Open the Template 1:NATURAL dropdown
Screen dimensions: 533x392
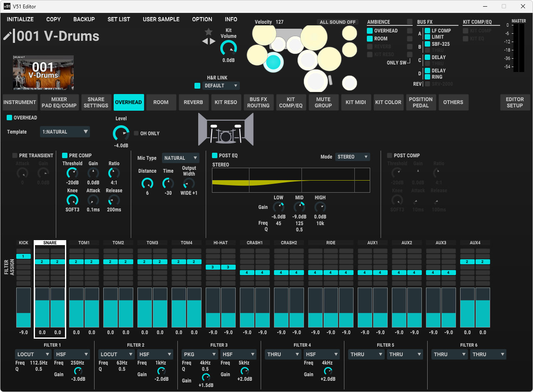click(x=65, y=132)
